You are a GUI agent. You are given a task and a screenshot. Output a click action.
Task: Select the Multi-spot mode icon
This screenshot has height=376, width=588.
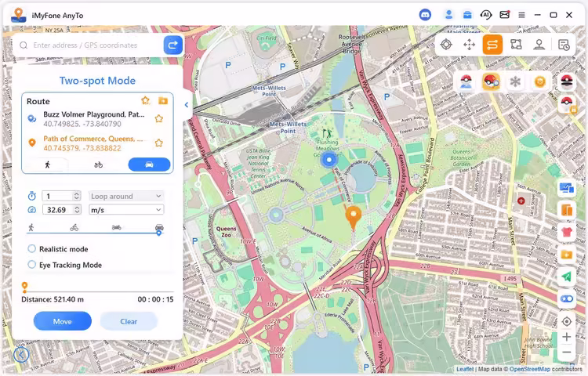coord(516,45)
